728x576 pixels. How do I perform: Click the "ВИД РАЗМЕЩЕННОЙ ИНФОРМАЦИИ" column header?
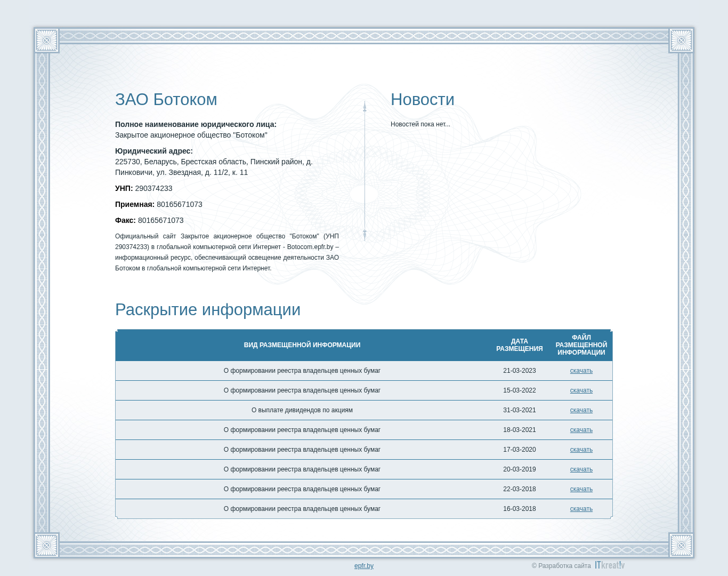[x=302, y=345]
